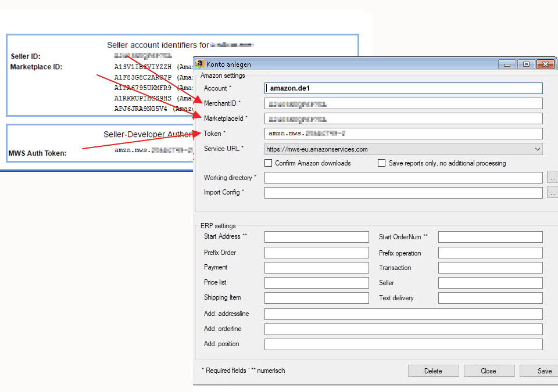Click the 'Amazon settings' group label
The height and width of the screenshot is (392, 558).
coord(223,75)
